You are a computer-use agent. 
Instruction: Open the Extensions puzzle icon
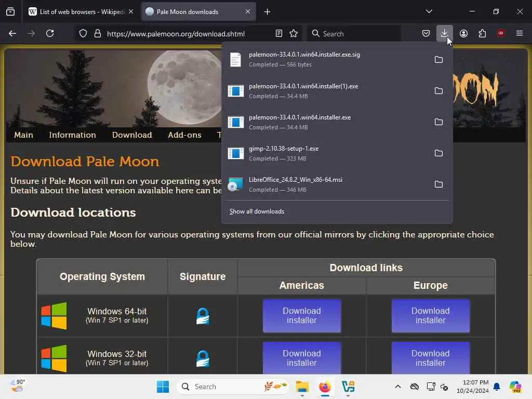[482, 33]
